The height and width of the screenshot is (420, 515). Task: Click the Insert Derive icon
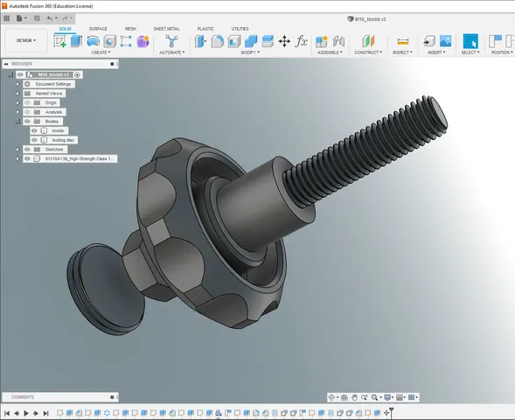tap(429, 41)
